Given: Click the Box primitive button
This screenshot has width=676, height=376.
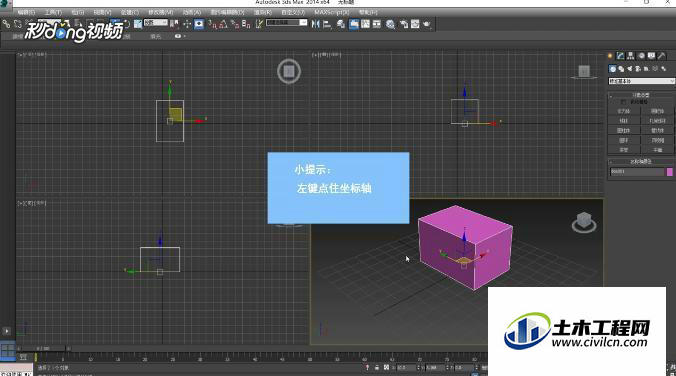Looking at the screenshot, I should 624,111.
